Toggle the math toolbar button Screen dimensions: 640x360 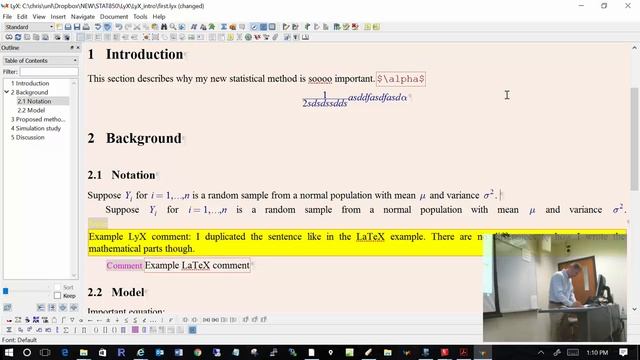[x=263, y=27]
